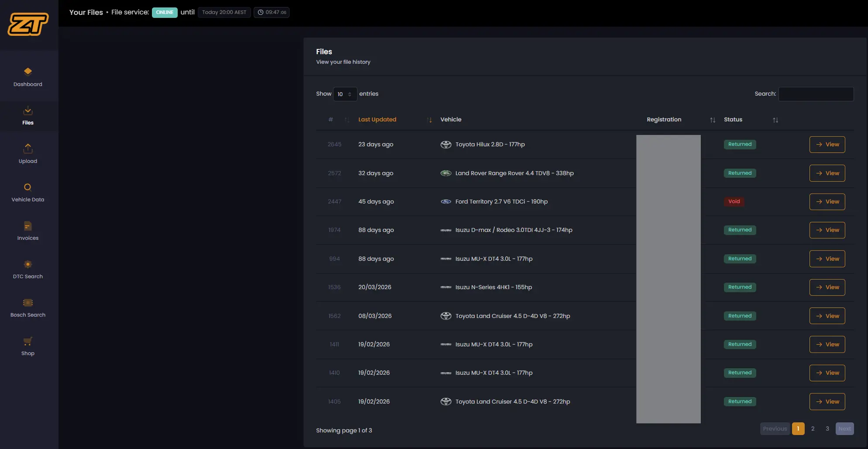Screen dimensions: 868x449
Task: Click 'Showing page 1 of 3' text
Action: pos(344,430)
